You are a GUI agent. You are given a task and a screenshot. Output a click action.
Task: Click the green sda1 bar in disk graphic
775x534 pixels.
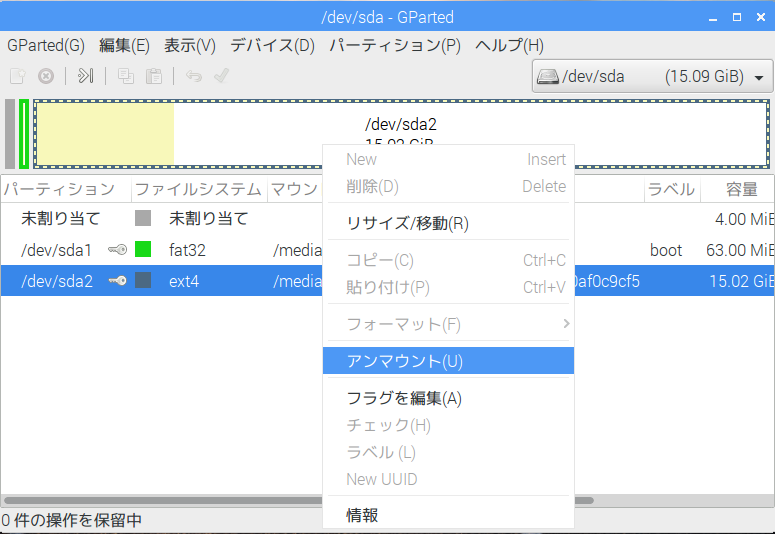(24, 134)
